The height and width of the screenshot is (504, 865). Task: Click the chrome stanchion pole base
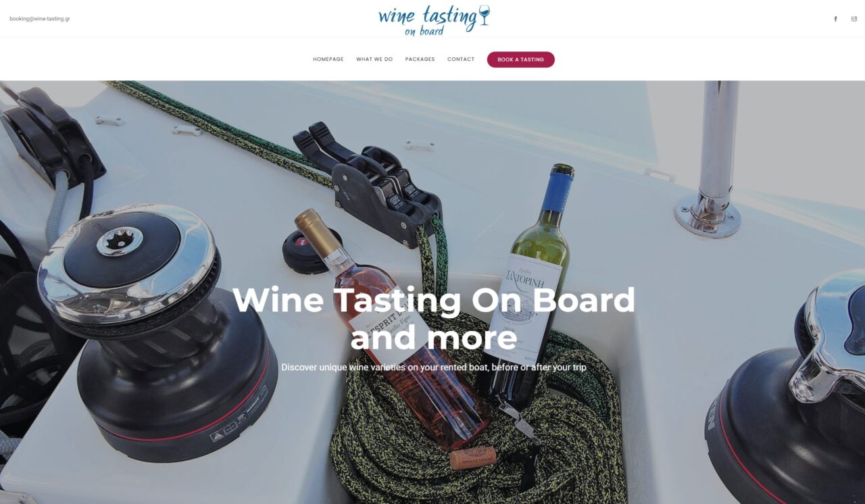click(x=708, y=215)
